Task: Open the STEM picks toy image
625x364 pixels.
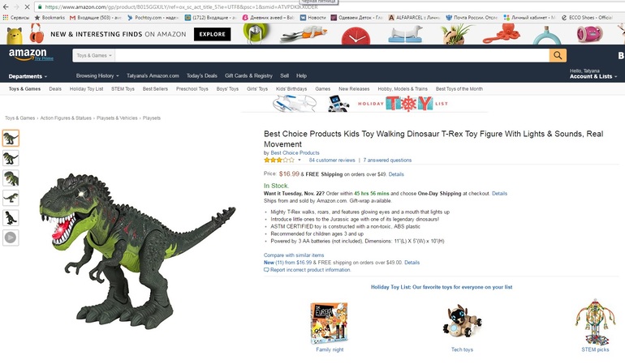Action: click(595, 322)
